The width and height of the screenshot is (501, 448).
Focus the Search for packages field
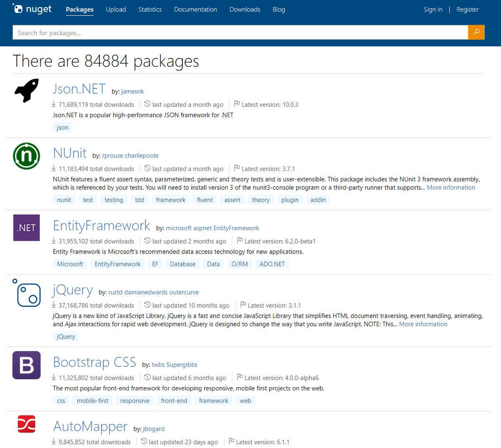click(240, 33)
